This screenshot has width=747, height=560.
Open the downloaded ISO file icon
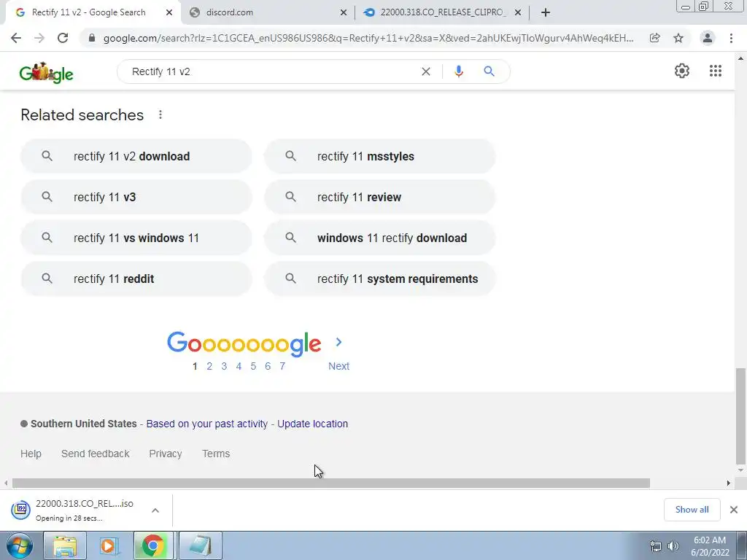pos(21,510)
